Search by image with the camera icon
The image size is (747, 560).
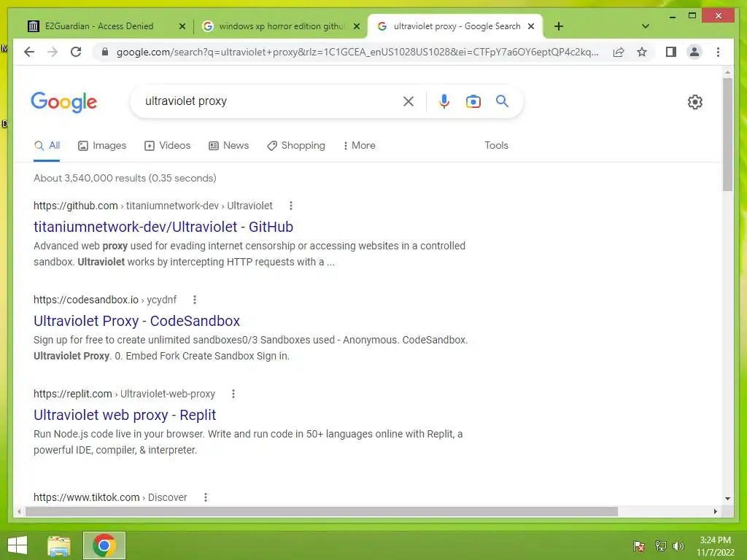click(473, 101)
